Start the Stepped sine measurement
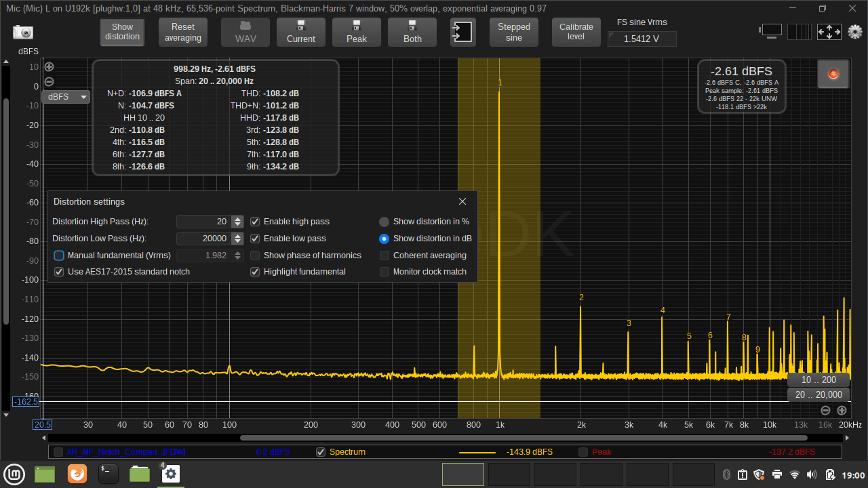Image resolution: width=868 pixels, height=488 pixels. point(514,32)
